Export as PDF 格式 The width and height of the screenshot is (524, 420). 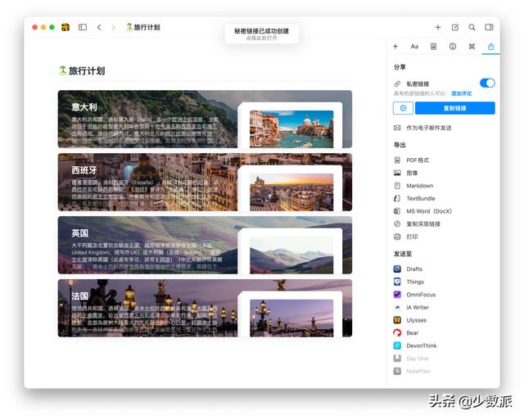(x=411, y=160)
